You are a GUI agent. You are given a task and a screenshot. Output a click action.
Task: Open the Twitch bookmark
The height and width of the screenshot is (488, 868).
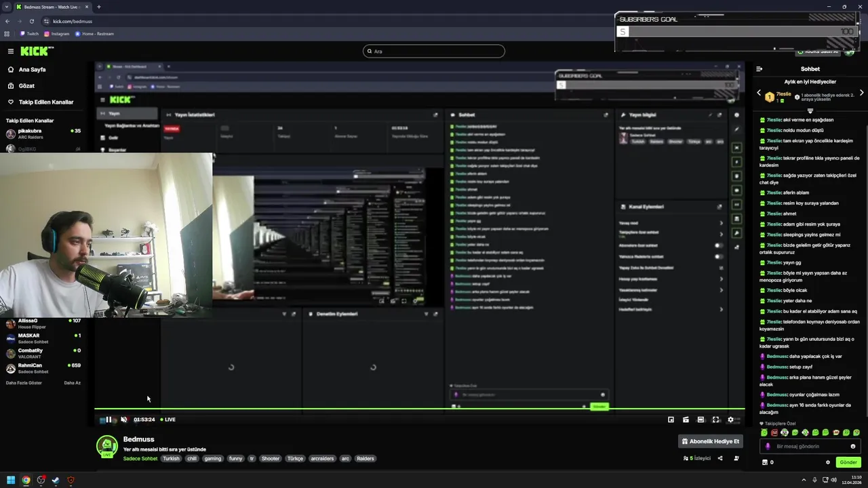coord(29,33)
